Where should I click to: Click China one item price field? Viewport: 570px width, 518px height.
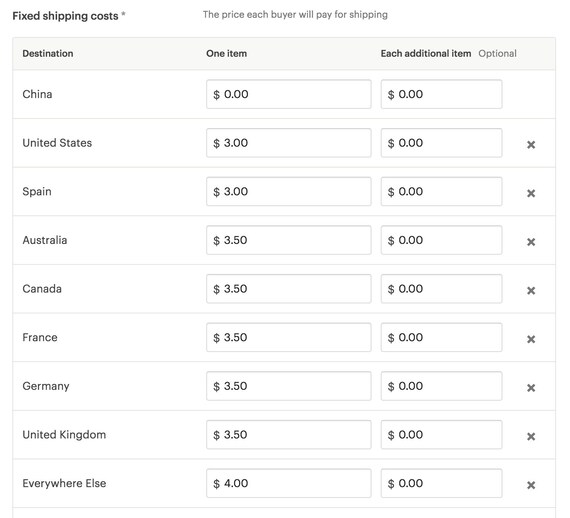point(289,94)
